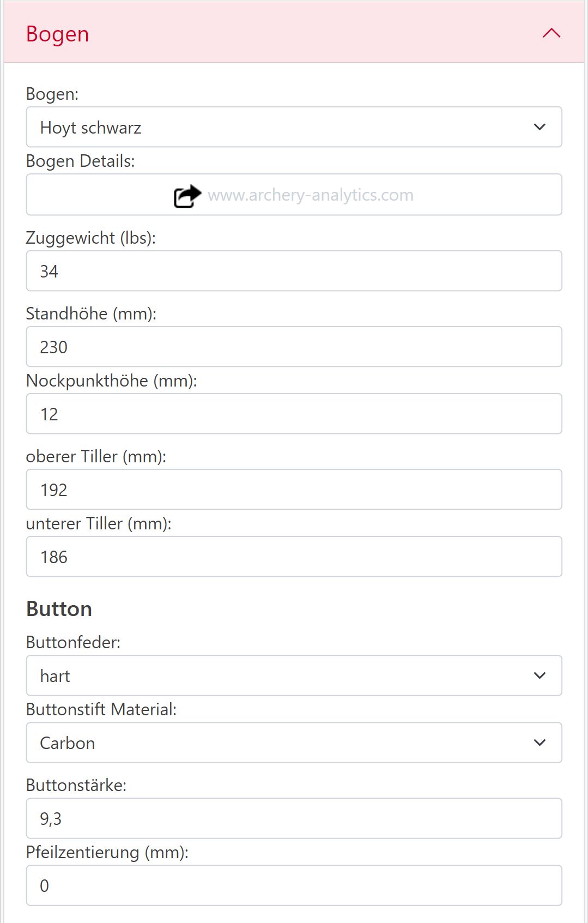Click the Pfeilzentierung (mm) label

[107, 852]
